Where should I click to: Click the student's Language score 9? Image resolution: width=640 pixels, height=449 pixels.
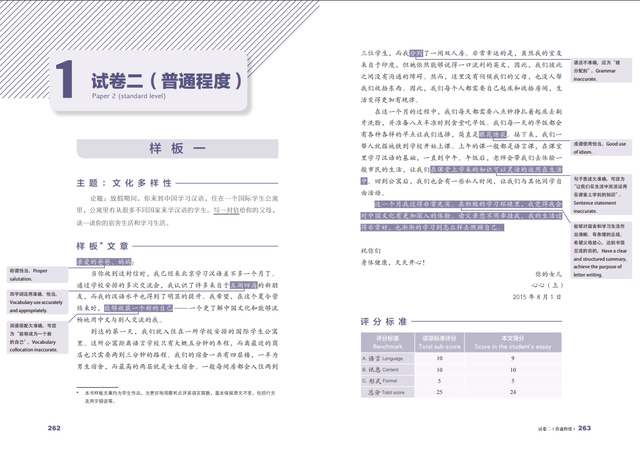tap(513, 358)
